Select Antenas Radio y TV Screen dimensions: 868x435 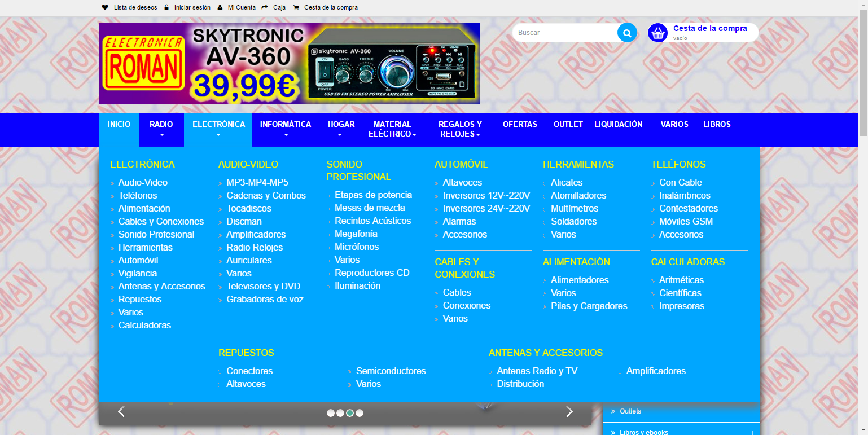point(537,371)
